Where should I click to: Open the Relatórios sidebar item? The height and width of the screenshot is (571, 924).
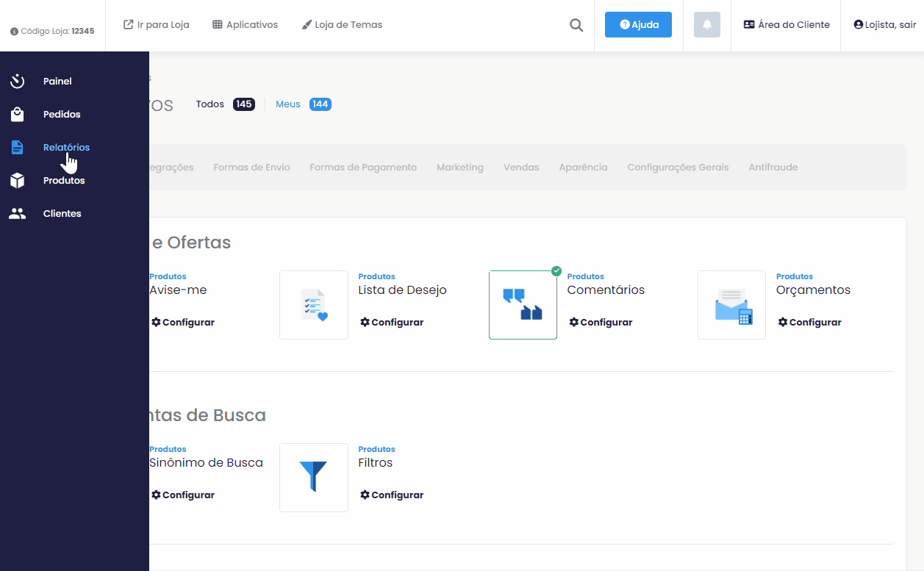[66, 148]
